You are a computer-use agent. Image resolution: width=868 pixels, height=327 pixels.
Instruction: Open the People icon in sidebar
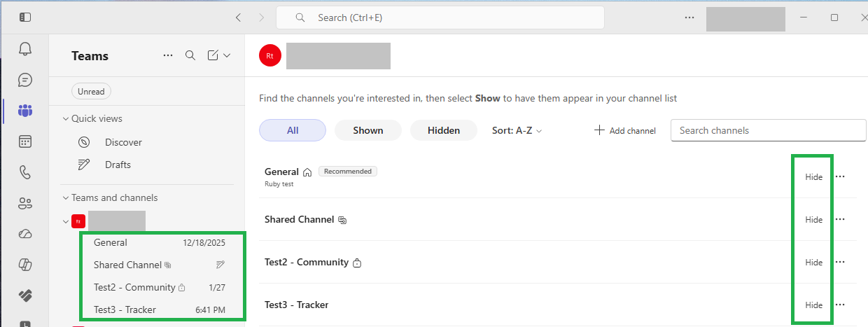pos(25,203)
